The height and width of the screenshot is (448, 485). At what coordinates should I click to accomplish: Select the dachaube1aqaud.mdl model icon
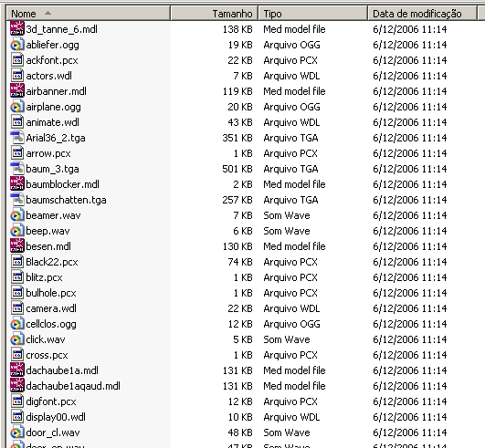[x=17, y=386]
